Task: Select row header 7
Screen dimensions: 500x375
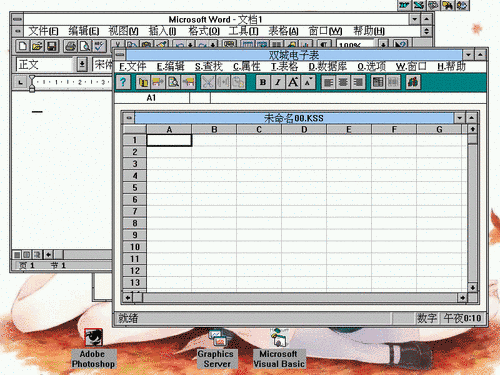Action: [135, 211]
